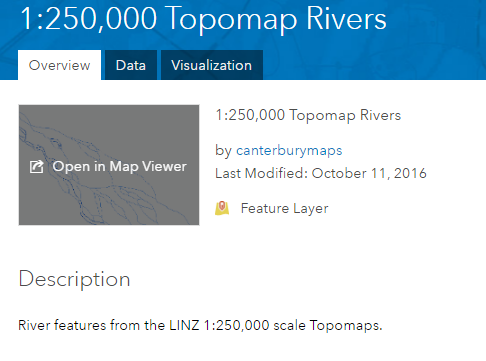Screen dimensions: 486x361
Task: Open the canterburymaps owner link
Action: pos(289,150)
